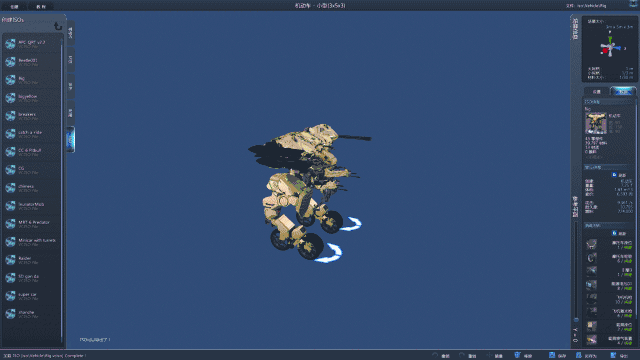Select the first component in parts list
The height and width of the screenshot is (360, 640).
coord(609,244)
